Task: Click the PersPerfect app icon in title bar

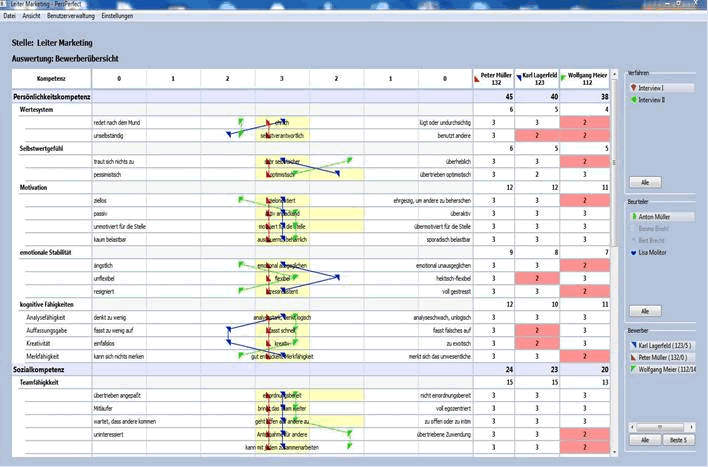Action: click(4, 4)
